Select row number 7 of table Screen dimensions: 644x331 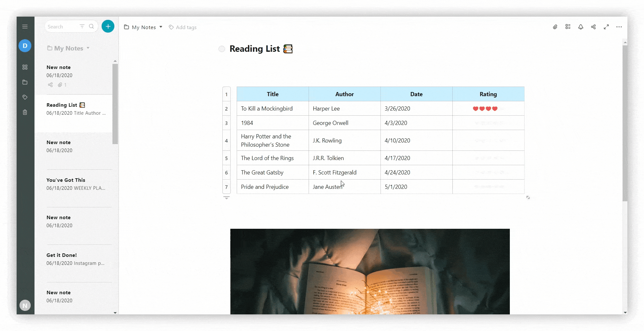[226, 187]
